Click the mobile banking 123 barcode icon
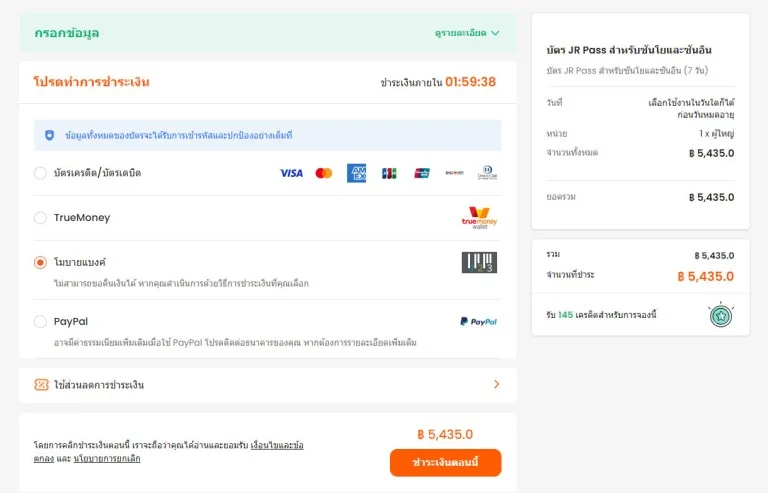The height and width of the screenshot is (493, 768). (x=479, y=262)
